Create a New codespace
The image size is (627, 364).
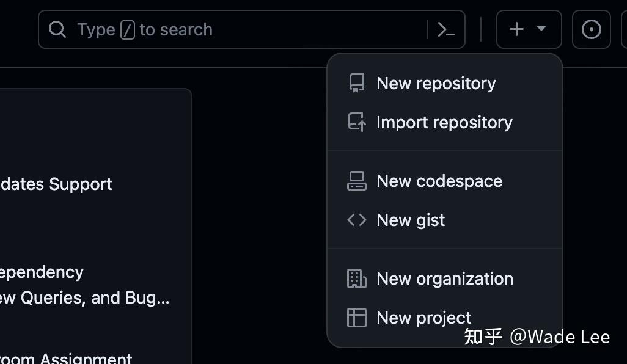440,181
